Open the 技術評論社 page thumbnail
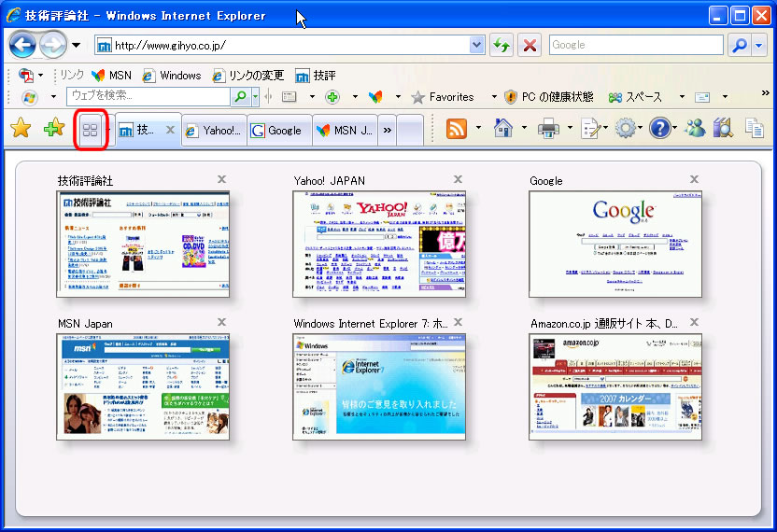This screenshot has width=777, height=532. (x=143, y=245)
